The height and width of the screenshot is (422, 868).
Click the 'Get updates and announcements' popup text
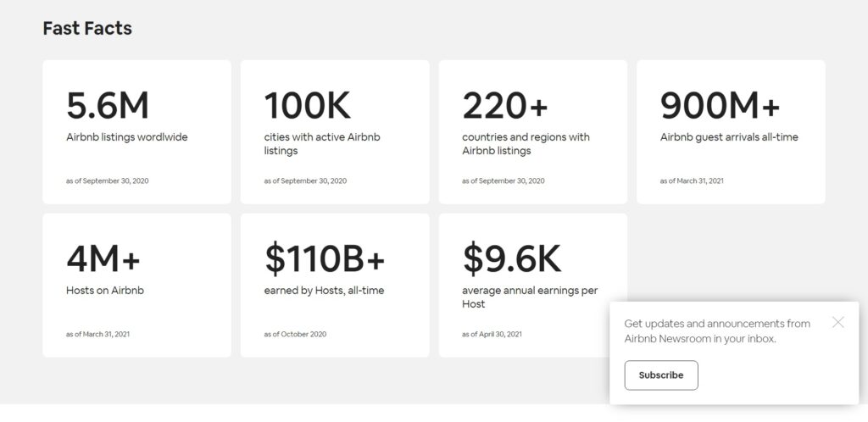tap(717, 331)
